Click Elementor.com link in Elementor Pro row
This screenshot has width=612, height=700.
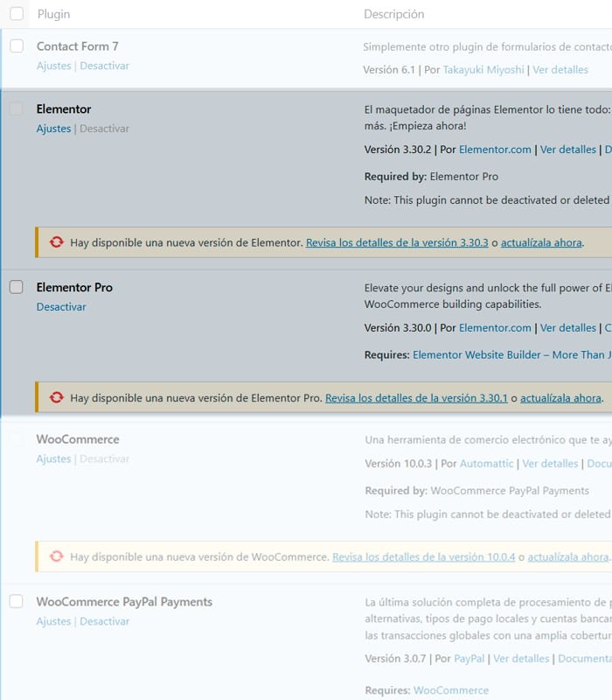pyautogui.click(x=495, y=327)
